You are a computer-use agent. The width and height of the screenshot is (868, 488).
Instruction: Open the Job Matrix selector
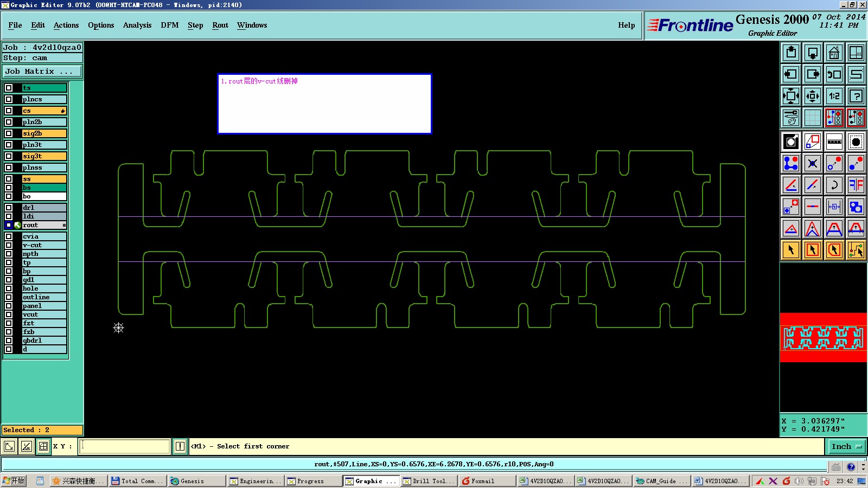42,71
